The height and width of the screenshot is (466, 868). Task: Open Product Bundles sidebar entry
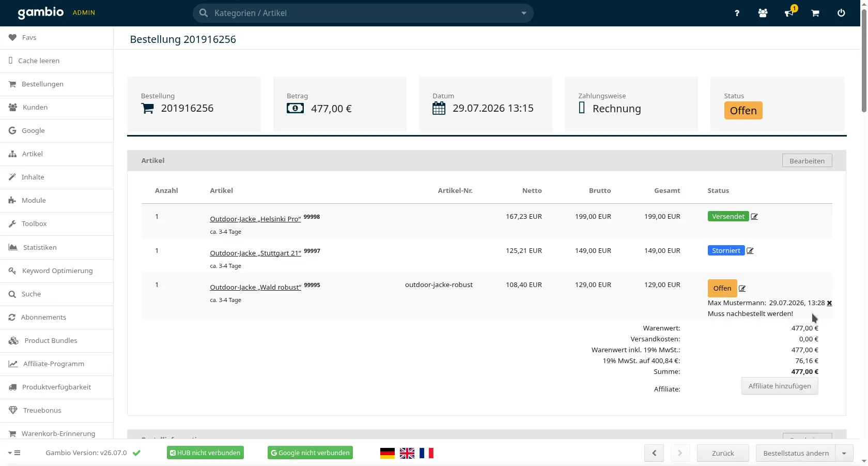57,341
